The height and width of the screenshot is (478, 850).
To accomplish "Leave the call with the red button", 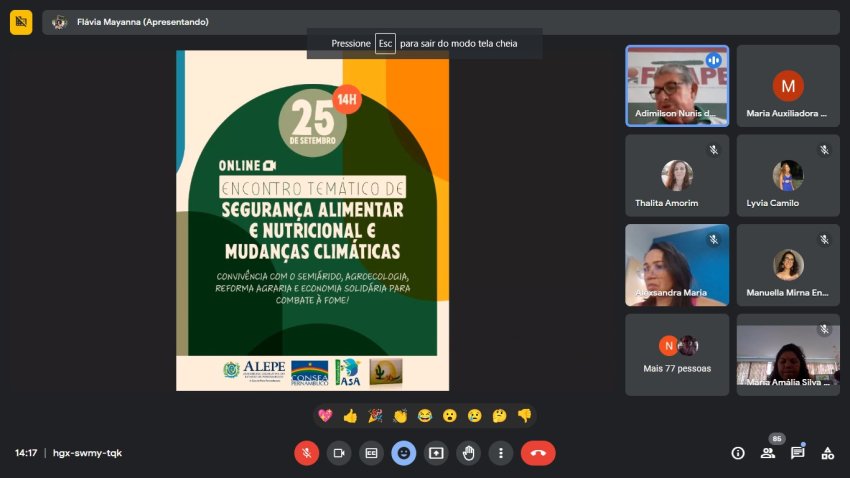I will tap(538, 453).
